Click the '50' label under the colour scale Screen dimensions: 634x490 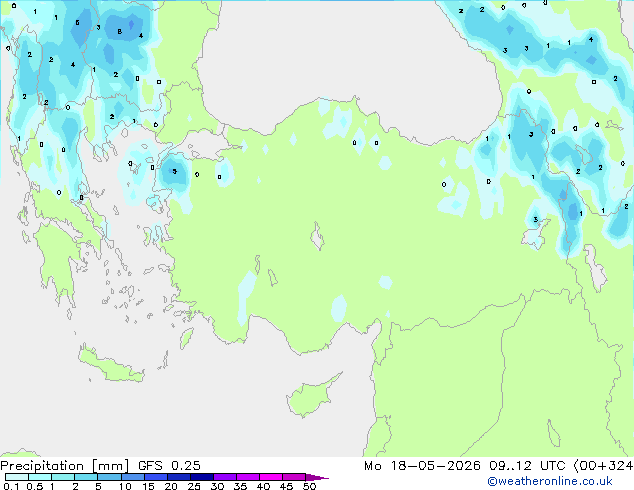click(x=309, y=486)
